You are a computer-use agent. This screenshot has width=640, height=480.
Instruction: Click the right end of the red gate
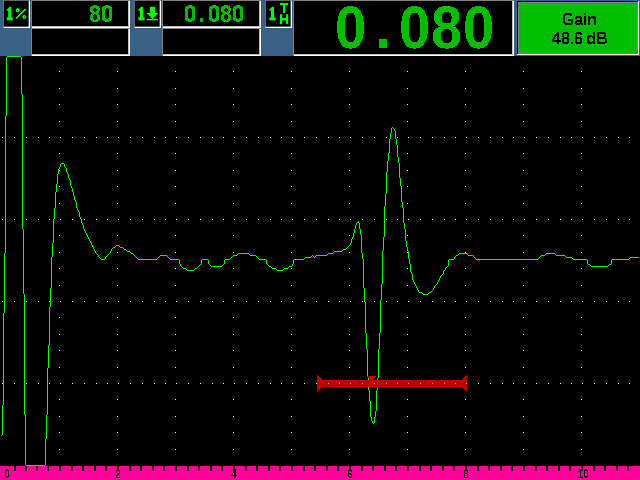465,383
